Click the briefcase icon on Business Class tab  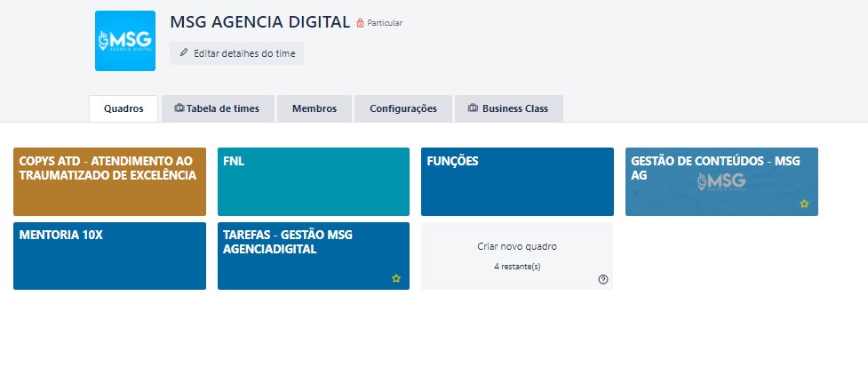473,108
